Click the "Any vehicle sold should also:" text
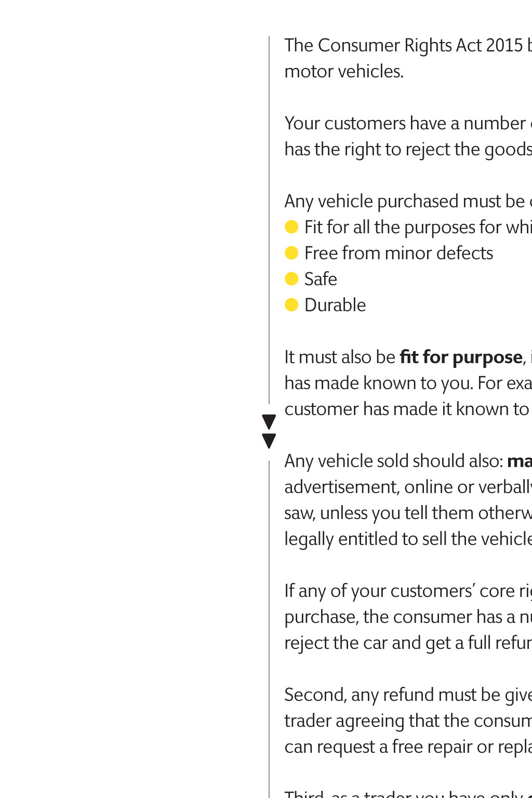 (x=394, y=461)
